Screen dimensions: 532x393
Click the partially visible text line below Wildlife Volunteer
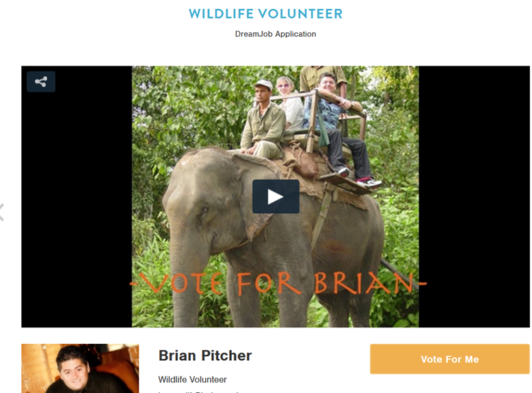[198, 392]
